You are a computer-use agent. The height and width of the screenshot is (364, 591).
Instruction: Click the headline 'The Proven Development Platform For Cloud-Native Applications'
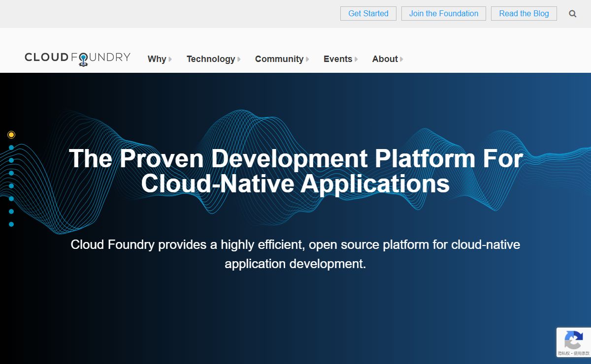click(x=295, y=171)
